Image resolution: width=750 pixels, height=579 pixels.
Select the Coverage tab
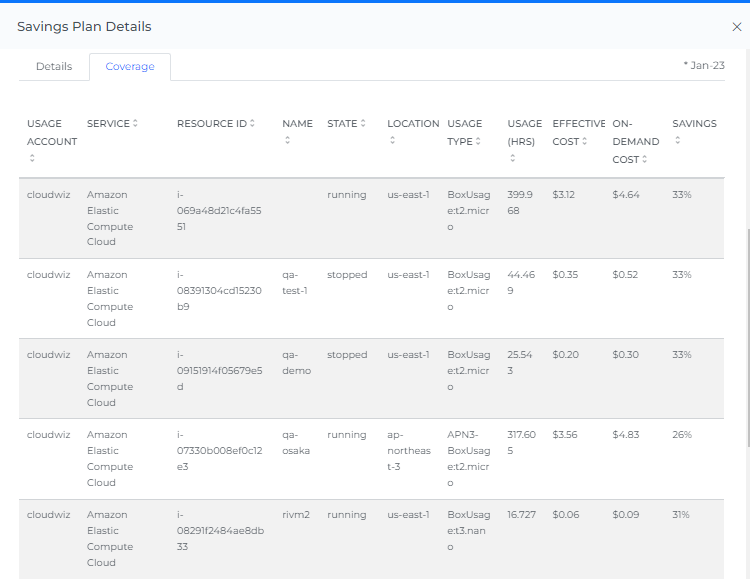[x=130, y=67]
